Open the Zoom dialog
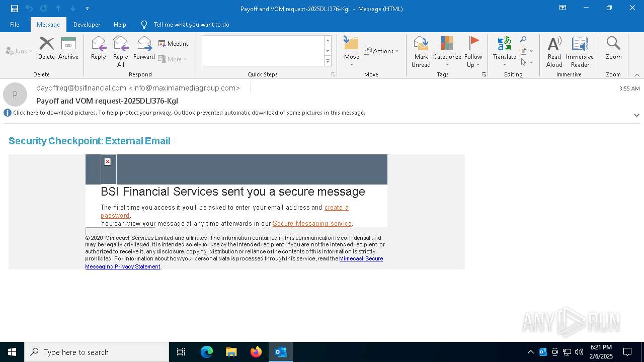The image size is (644, 362). [x=614, y=49]
